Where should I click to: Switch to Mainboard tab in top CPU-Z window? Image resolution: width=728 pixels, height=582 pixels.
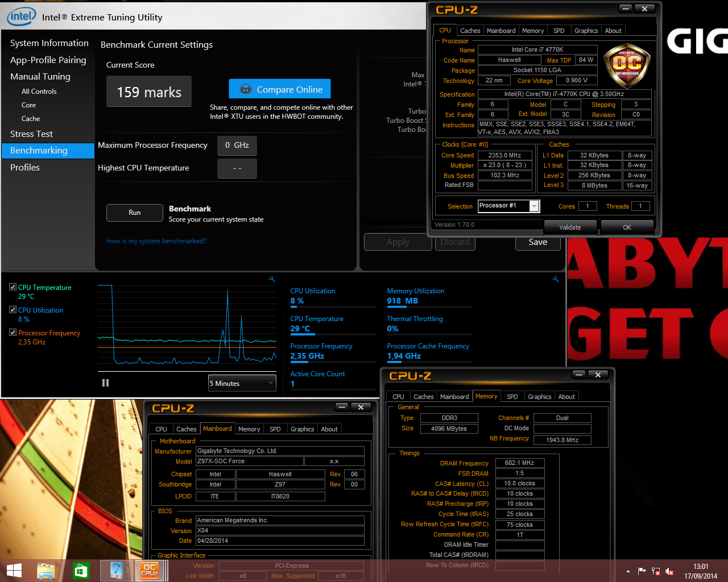click(x=501, y=31)
